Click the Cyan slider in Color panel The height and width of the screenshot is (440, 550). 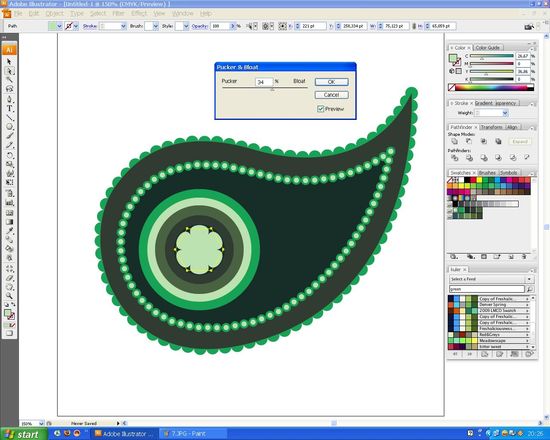click(x=491, y=56)
